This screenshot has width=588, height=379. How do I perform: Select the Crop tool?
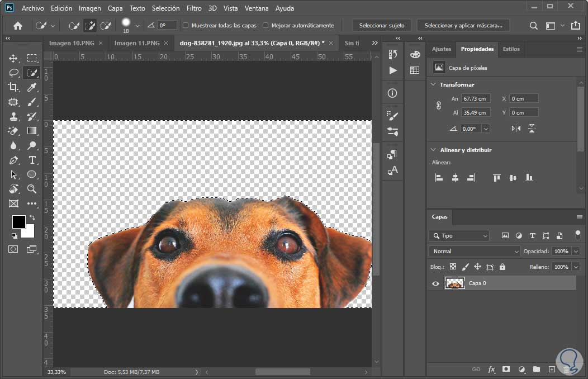[x=13, y=87]
